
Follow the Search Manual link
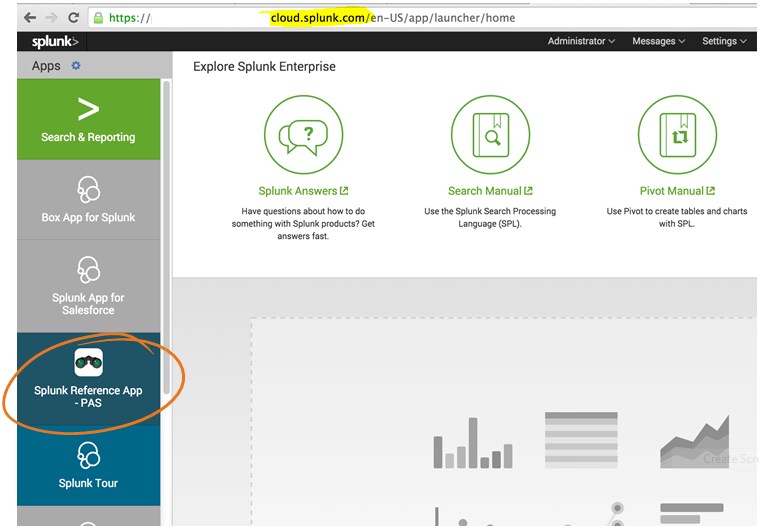pos(490,191)
